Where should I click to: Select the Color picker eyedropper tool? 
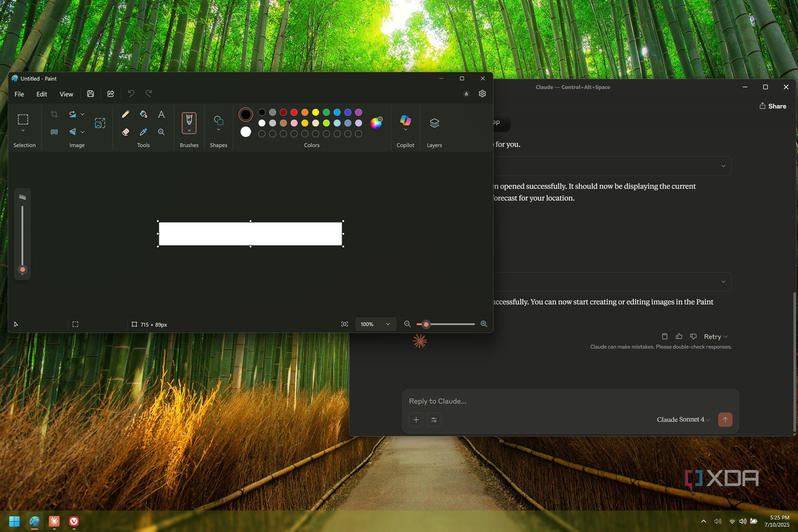click(143, 132)
